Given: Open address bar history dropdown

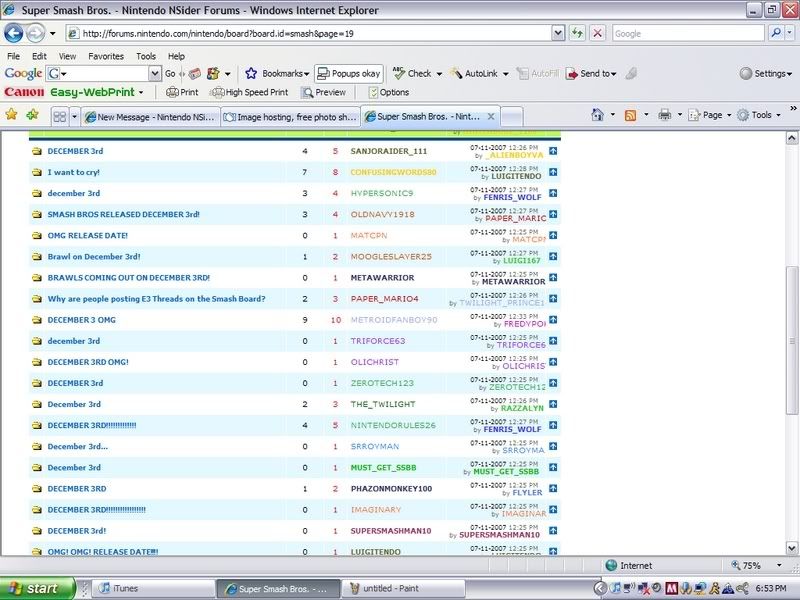Looking at the screenshot, I should [558, 34].
